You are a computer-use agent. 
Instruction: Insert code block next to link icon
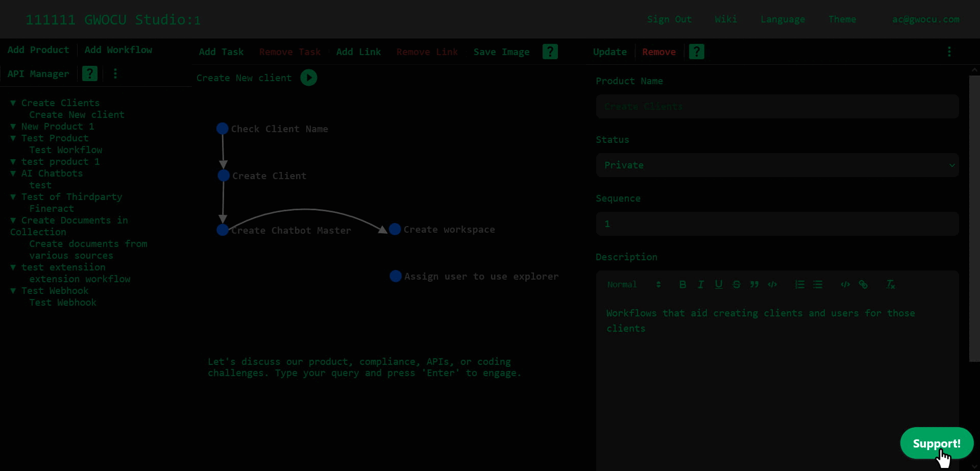tap(845, 284)
